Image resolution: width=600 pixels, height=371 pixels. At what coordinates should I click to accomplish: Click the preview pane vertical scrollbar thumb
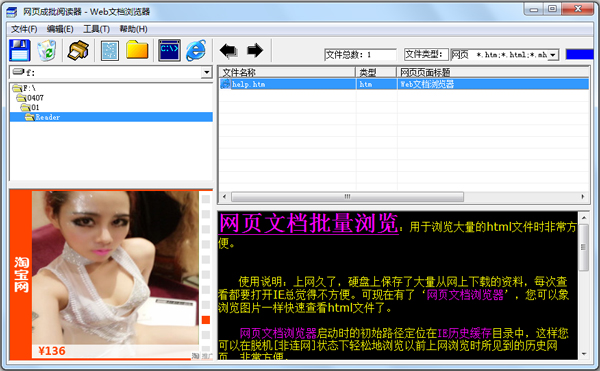[584, 247]
